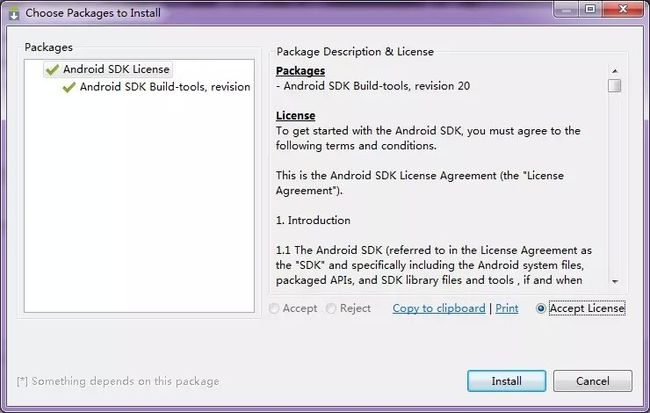Image resolution: width=650 pixels, height=413 pixels.
Task: Close the Choose Packages to Install dialog
Action: (x=622, y=9)
